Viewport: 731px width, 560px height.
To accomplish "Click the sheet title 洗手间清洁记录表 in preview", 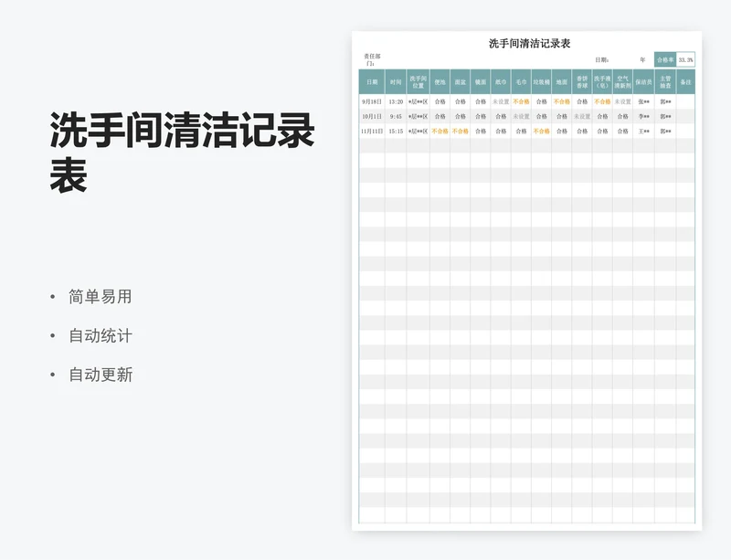I will click(x=530, y=43).
